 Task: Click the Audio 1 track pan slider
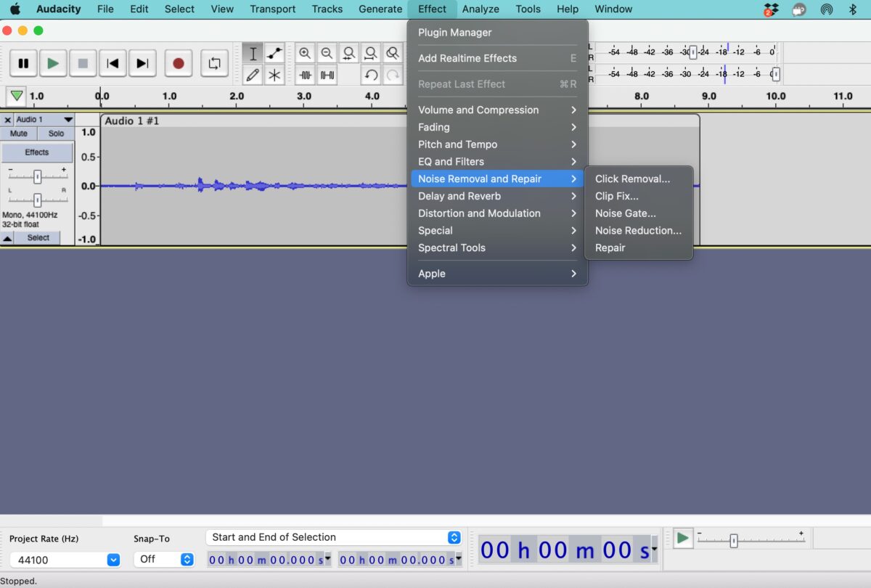point(37,200)
